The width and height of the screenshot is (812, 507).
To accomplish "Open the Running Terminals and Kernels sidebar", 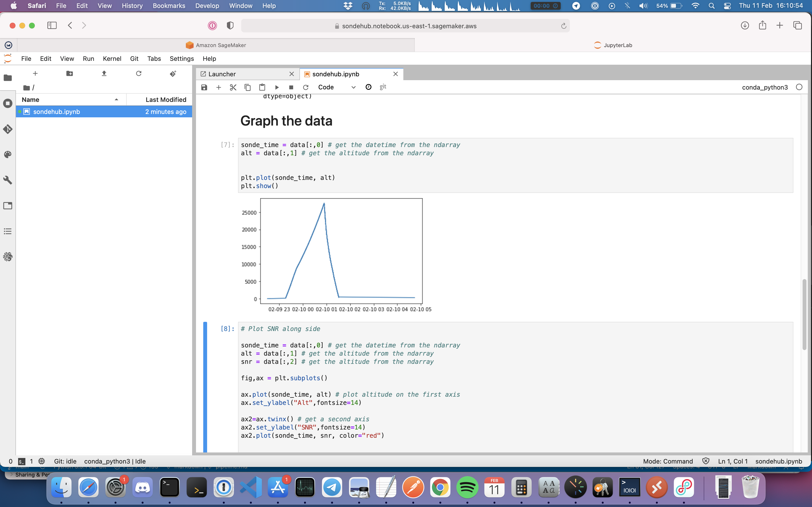I will coord(8,103).
